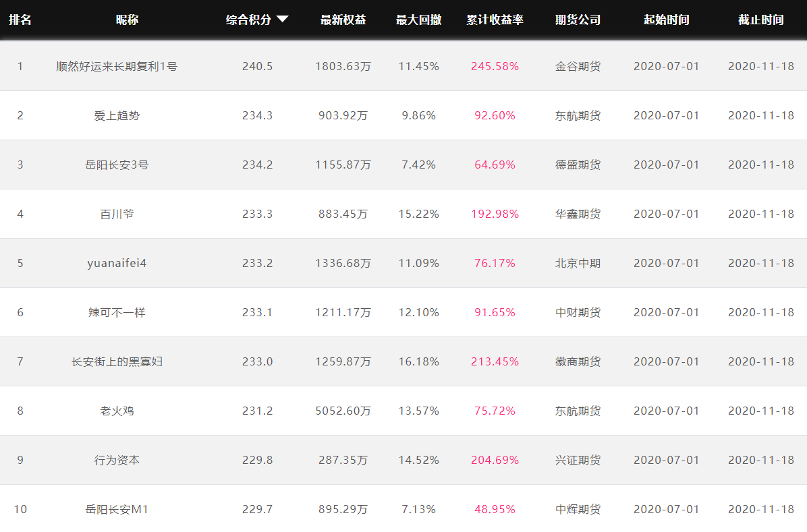Open nickname 爱上趋势
The image size is (807, 532).
click(x=117, y=116)
